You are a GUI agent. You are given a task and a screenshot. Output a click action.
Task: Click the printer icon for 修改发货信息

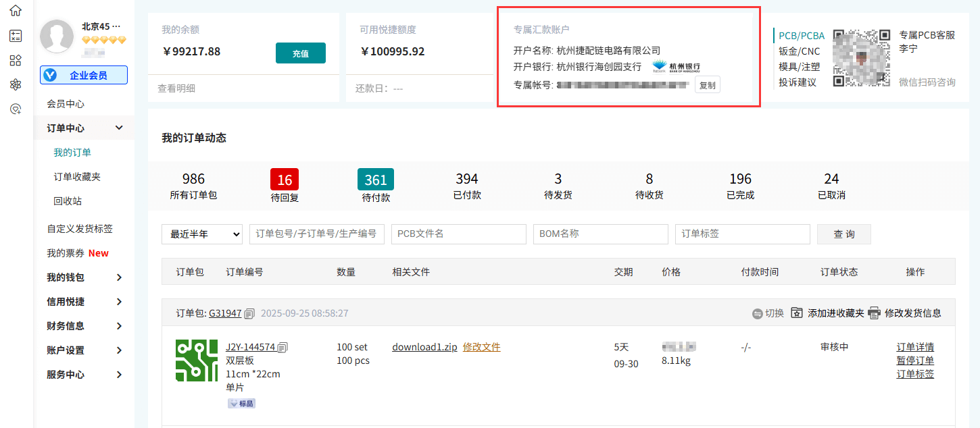[x=874, y=313]
